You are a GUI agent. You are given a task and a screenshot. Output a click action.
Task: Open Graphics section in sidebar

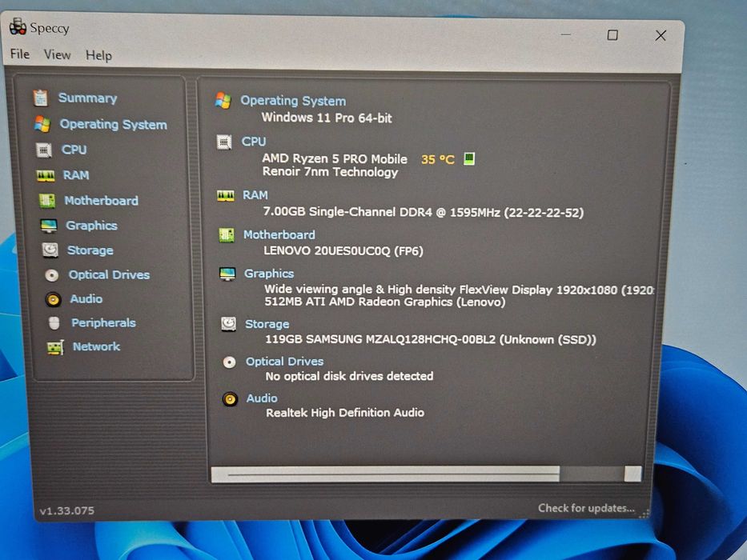pos(91,226)
